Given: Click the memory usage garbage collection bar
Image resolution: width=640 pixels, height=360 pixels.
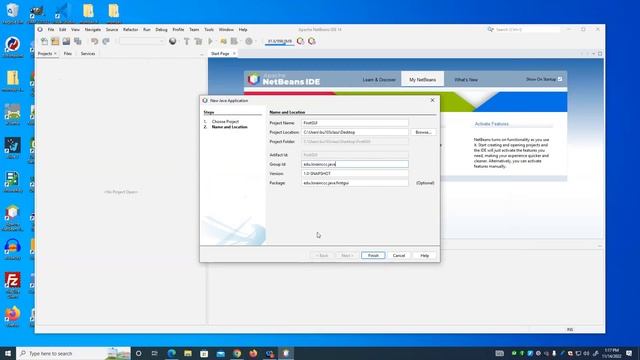Looking at the screenshot, I should coord(280,41).
